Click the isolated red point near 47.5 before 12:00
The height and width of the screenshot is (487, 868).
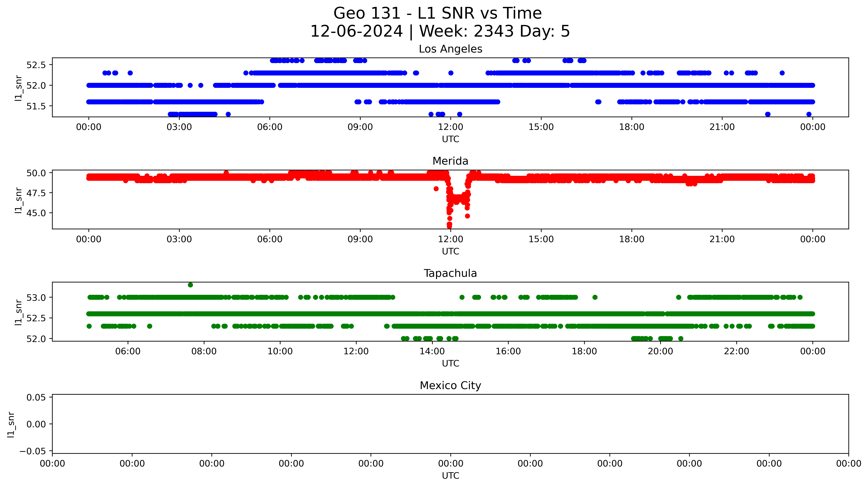(x=436, y=189)
